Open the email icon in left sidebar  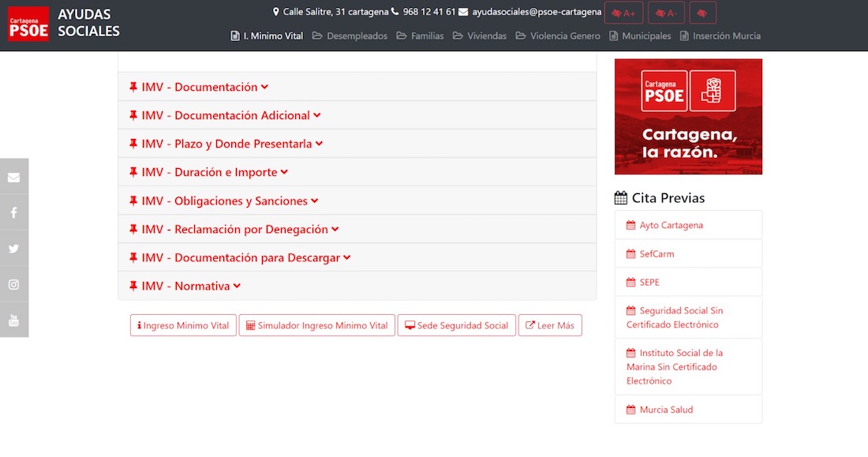click(13, 177)
